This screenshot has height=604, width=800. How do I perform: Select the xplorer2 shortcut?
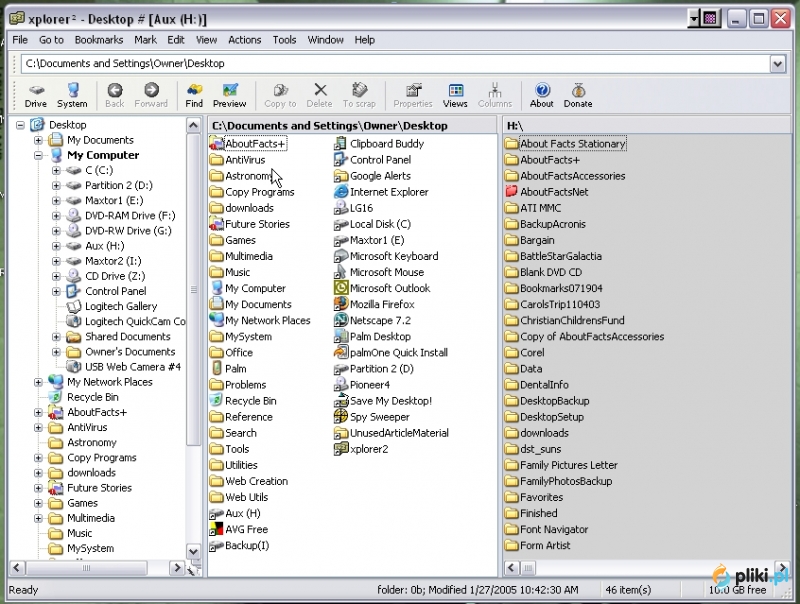point(361,449)
